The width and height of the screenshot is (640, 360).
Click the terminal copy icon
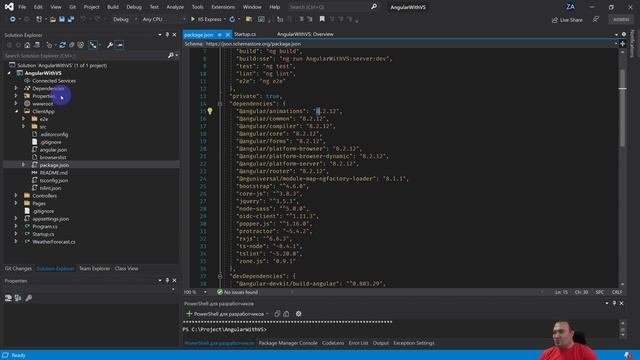(278, 313)
